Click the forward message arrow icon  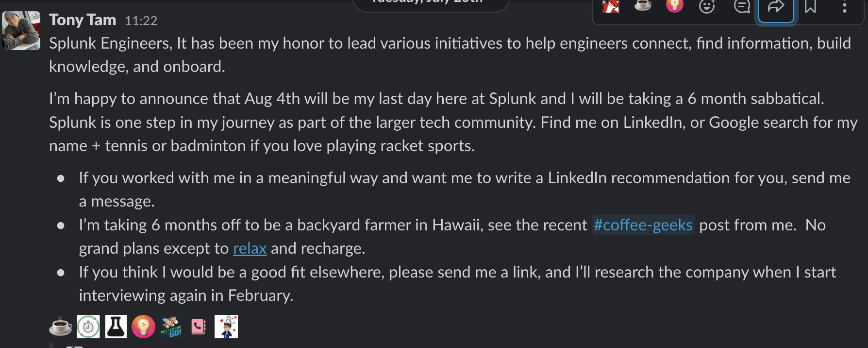tap(776, 7)
